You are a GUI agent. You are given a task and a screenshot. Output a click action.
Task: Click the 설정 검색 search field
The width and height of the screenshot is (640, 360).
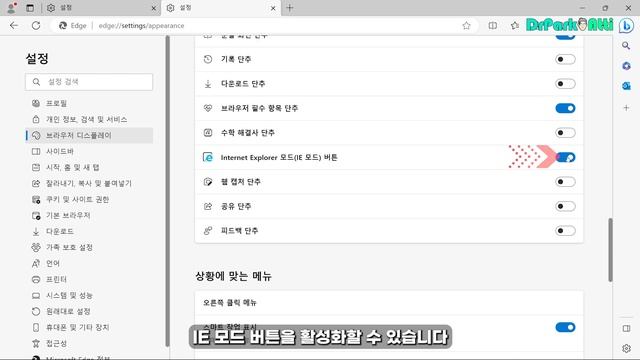click(89, 82)
